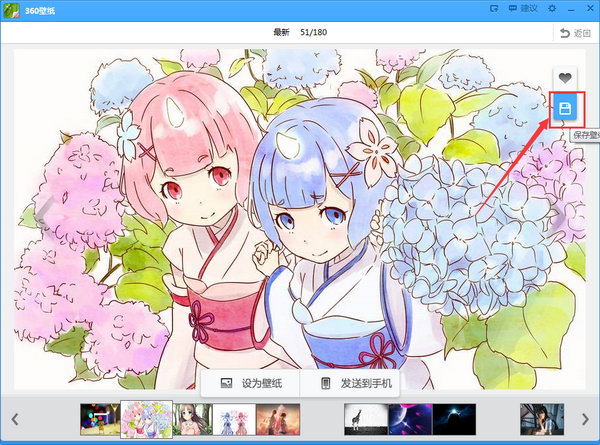Select the purple planet thumbnail
Viewport: 600px width, 445px height.
tap(410, 419)
